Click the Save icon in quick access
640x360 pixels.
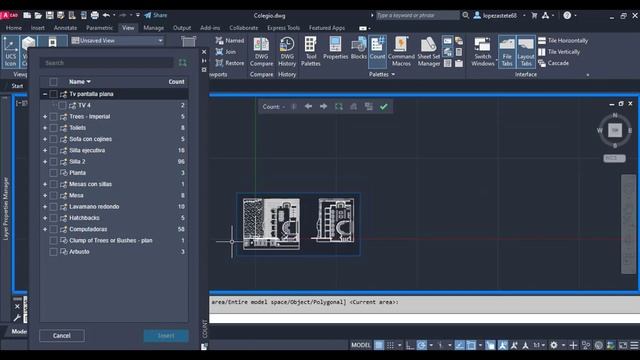(49, 16)
